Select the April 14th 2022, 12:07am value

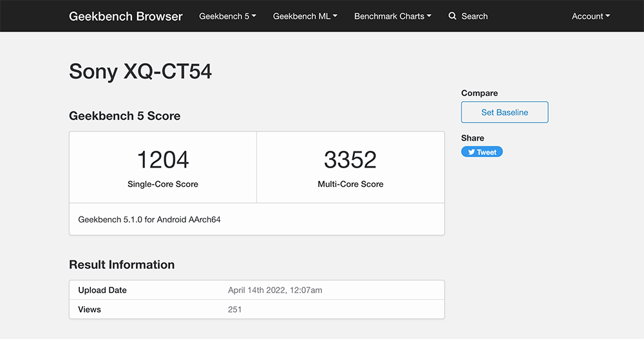pos(275,290)
